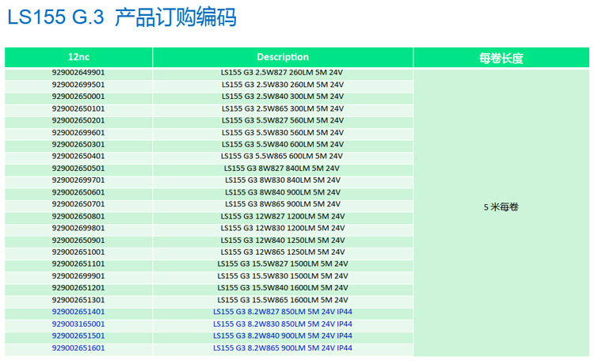The width and height of the screenshot is (594, 364).
Task: Open link 8.2W840 900LM 5M 24V IP44
Action: 283,336
